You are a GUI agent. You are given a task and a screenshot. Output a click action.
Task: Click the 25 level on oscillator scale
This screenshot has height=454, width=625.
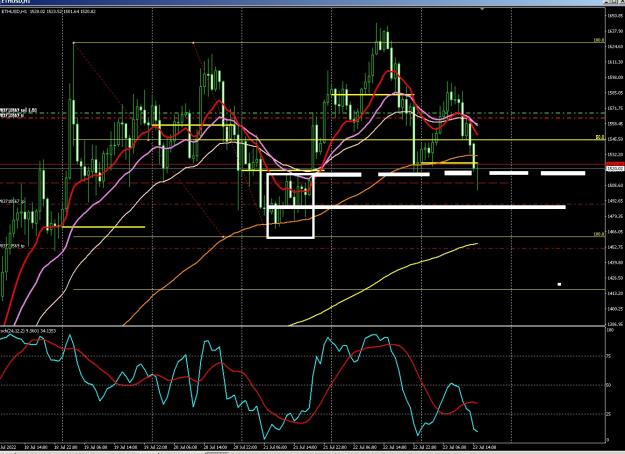coord(609,414)
